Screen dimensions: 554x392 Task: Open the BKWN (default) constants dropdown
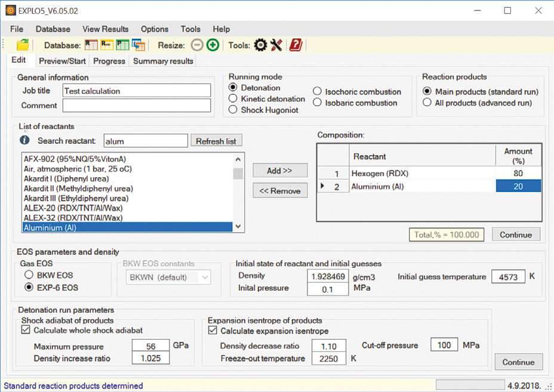[168, 277]
